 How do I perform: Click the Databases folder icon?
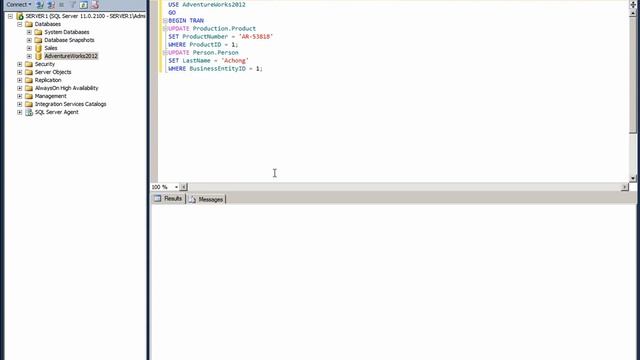pyautogui.click(x=29, y=24)
